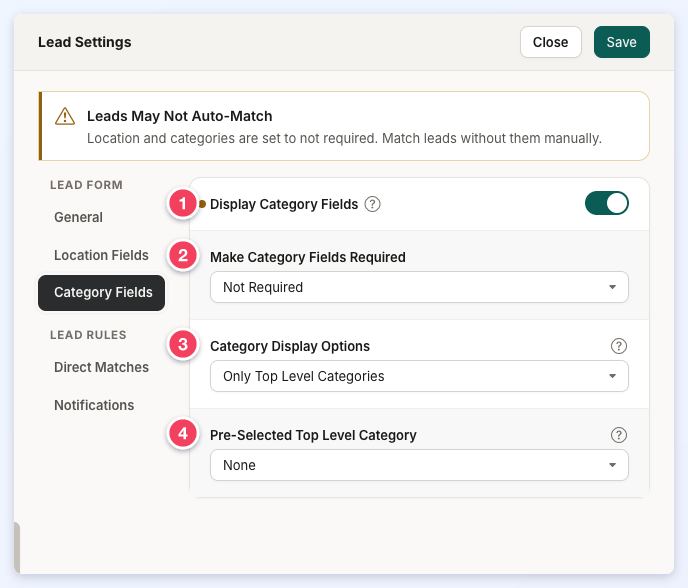Click the Close button
This screenshot has width=688, height=588.
click(551, 42)
